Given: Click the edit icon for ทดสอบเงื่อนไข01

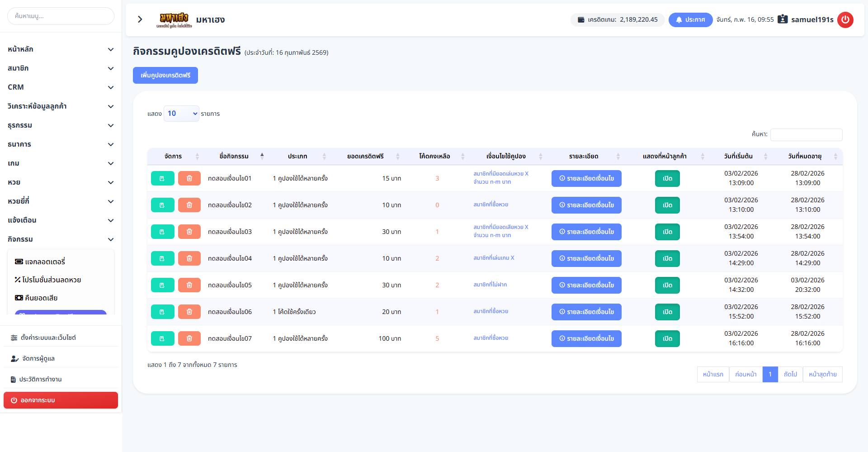Looking at the screenshot, I should click(x=162, y=178).
